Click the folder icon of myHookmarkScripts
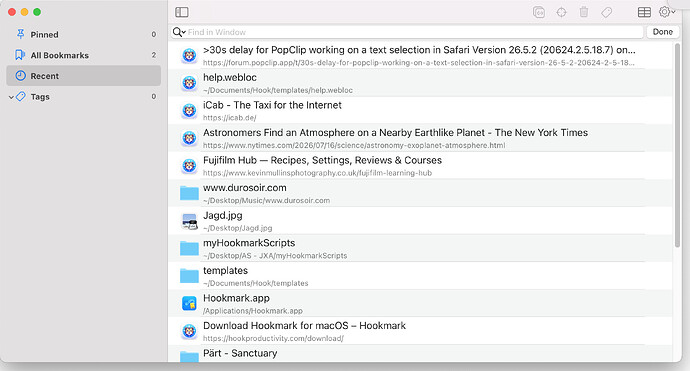 [x=189, y=249]
